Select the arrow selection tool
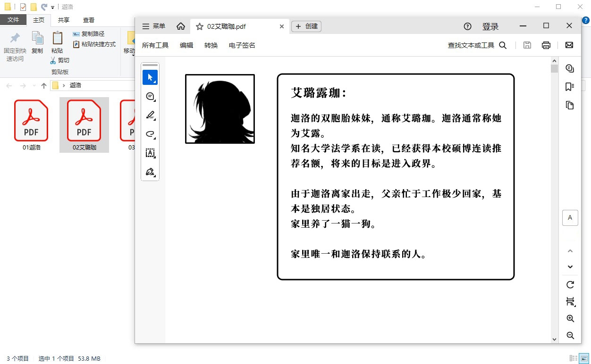This screenshot has width=591, height=364. (150, 77)
